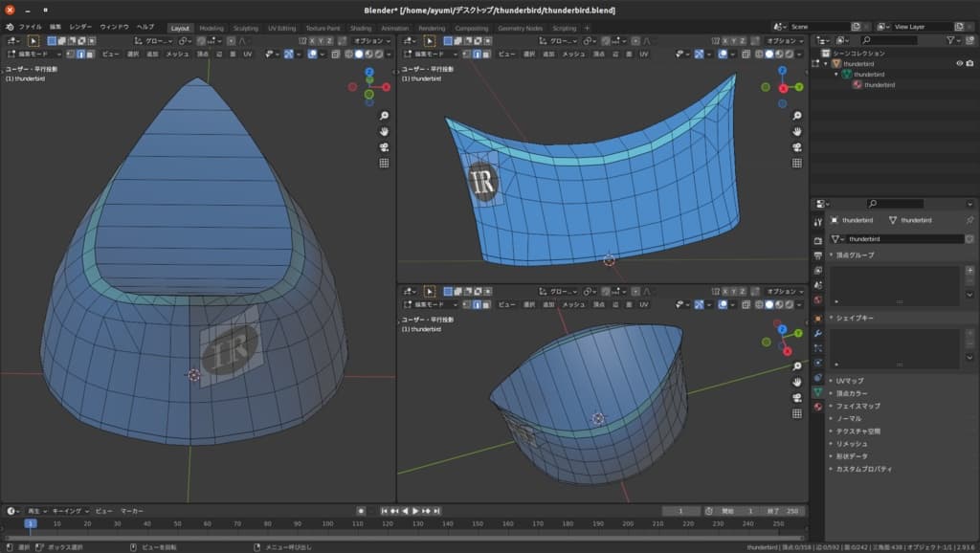This screenshot has height=553, width=980.
Task: Toggle viewport visibility eye for thunderbird collection
Action: [x=959, y=63]
